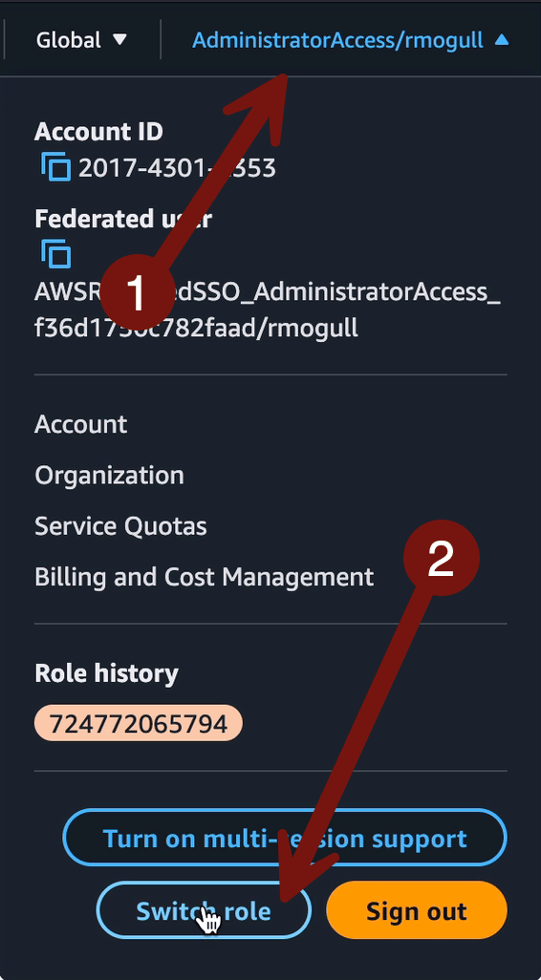541x980 pixels.
Task: Open the Global region dropdown arrow
Action: pyautogui.click(x=119, y=40)
